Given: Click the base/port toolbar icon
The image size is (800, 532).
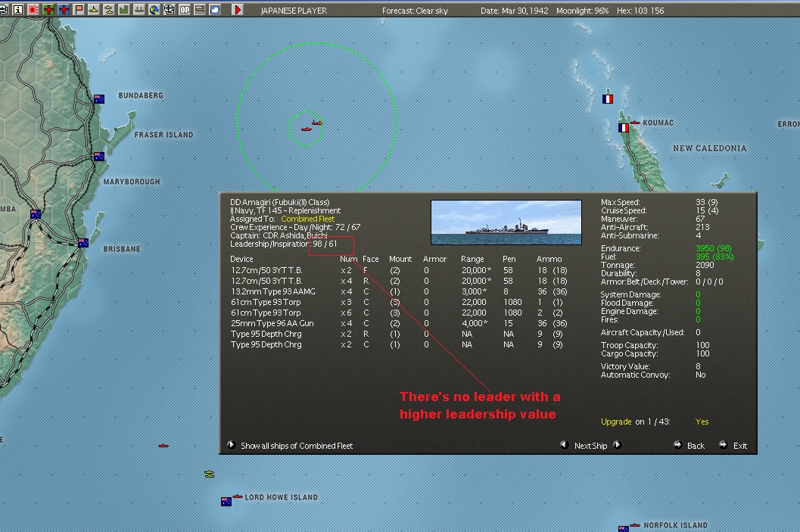Looking at the screenshot, I should click(139, 9).
